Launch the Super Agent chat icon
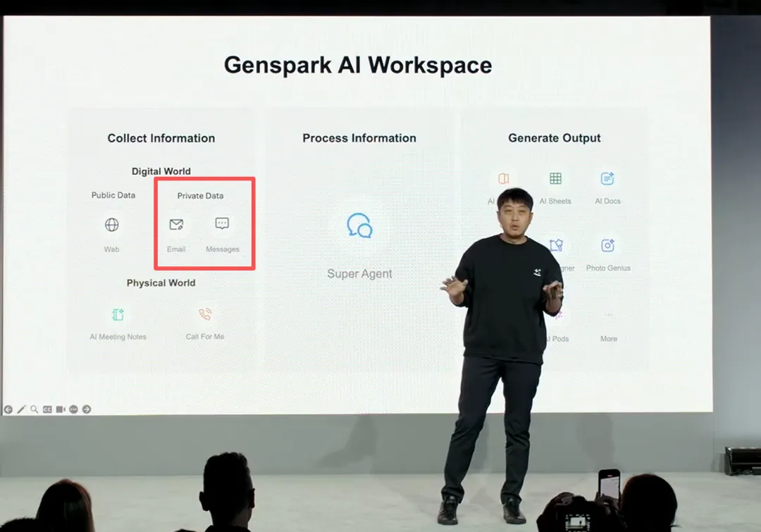The width and height of the screenshot is (761, 532). tap(359, 225)
